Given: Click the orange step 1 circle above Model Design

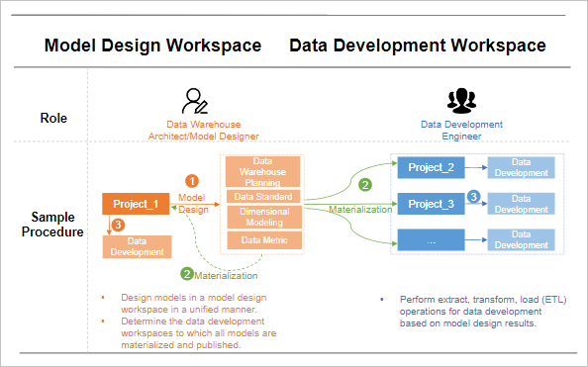Looking at the screenshot, I should pos(192,181).
